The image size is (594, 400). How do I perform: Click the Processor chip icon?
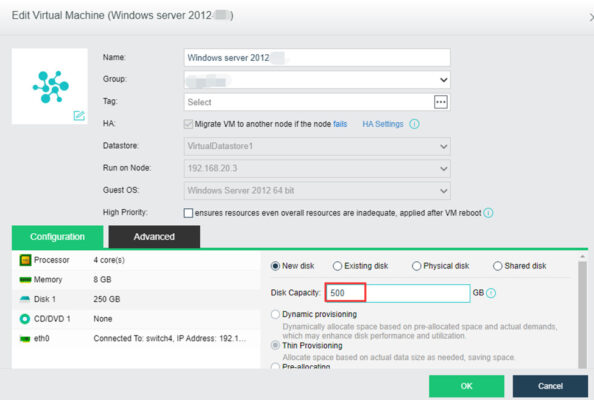pyautogui.click(x=25, y=260)
